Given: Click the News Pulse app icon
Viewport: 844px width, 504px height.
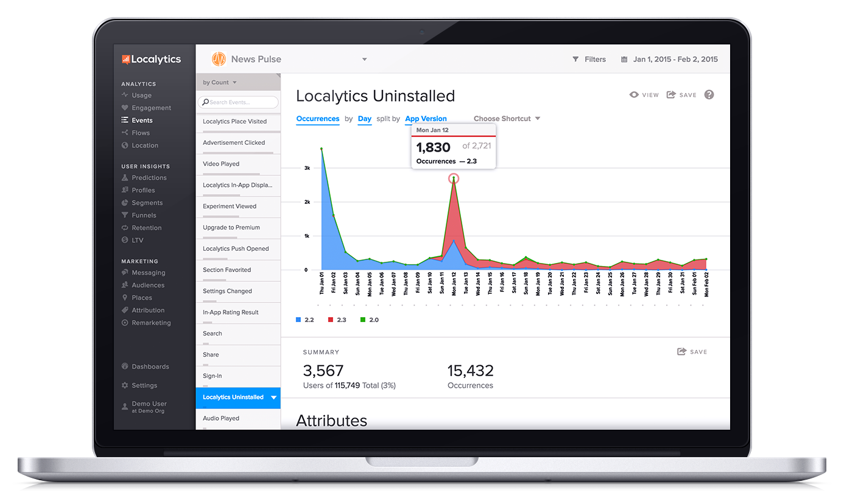Looking at the screenshot, I should click(219, 59).
